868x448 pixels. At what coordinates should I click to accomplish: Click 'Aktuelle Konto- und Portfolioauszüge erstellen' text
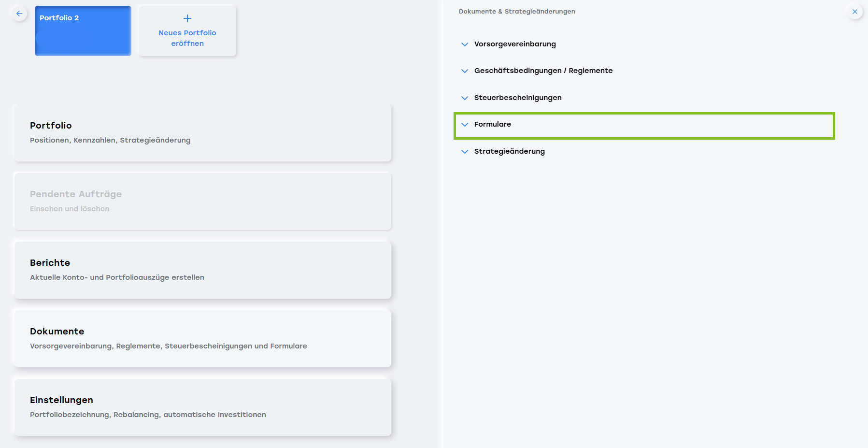[117, 277]
